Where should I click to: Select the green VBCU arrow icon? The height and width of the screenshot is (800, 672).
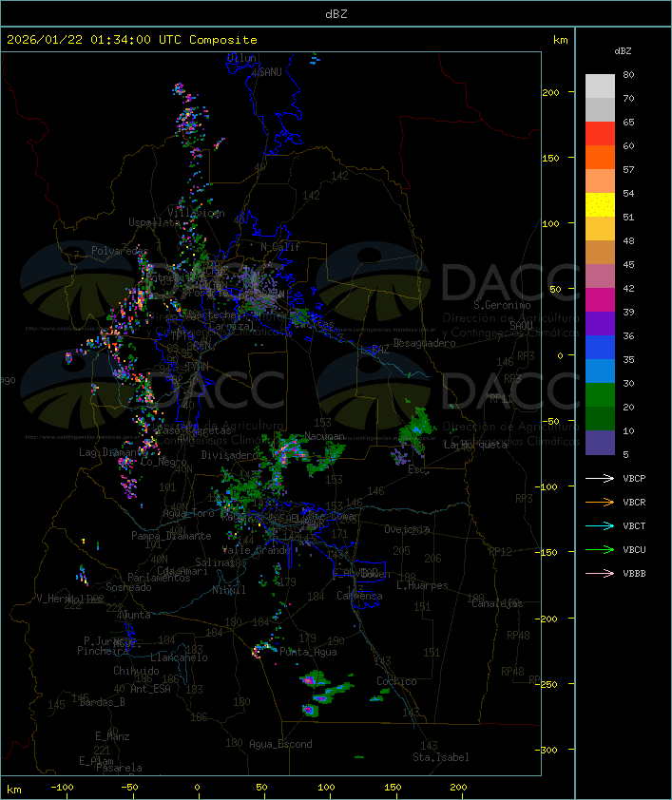(x=600, y=550)
